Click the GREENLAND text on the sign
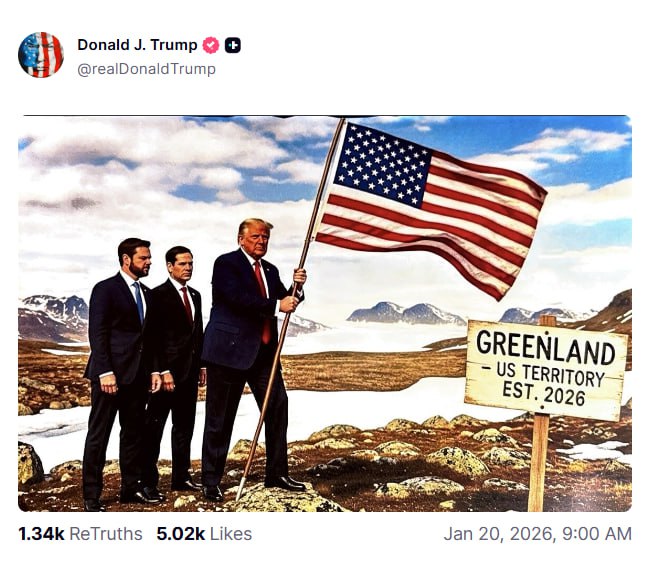 coord(546,348)
